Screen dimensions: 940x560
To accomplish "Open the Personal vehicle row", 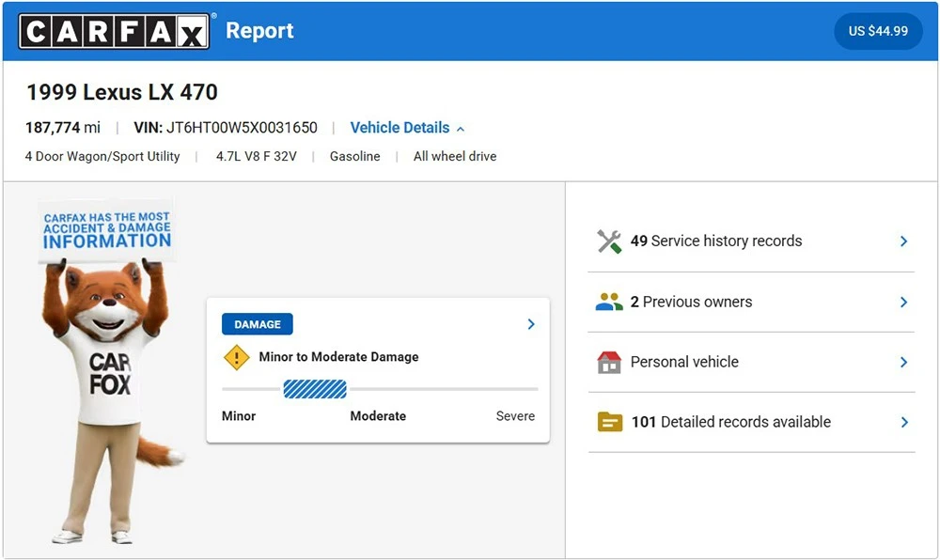I will 751,363.
